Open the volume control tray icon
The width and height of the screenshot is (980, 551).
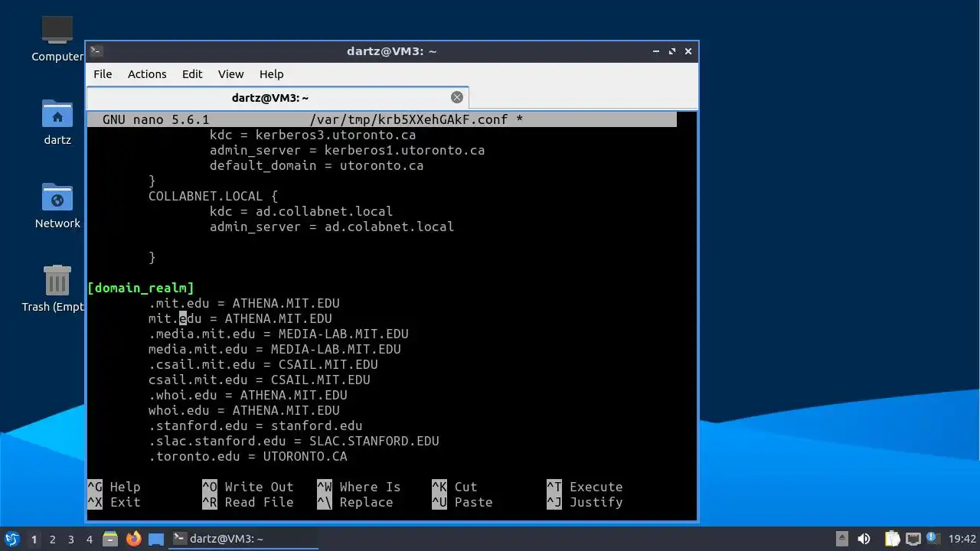864,539
